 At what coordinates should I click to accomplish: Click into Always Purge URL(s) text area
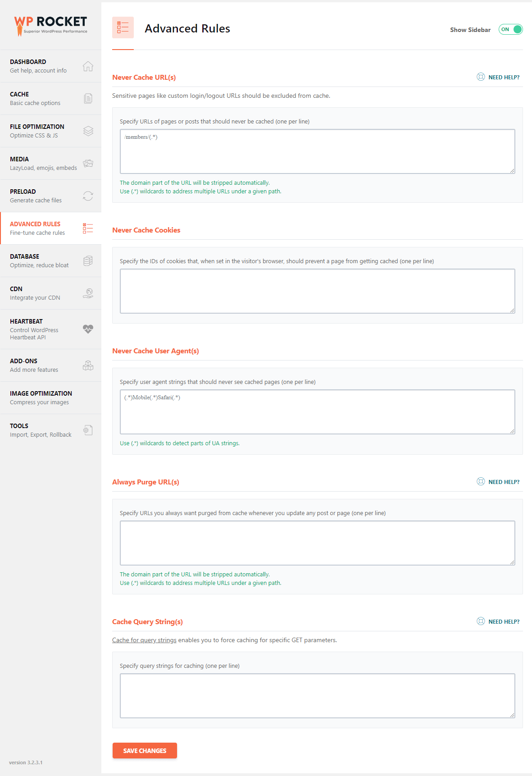tap(317, 543)
